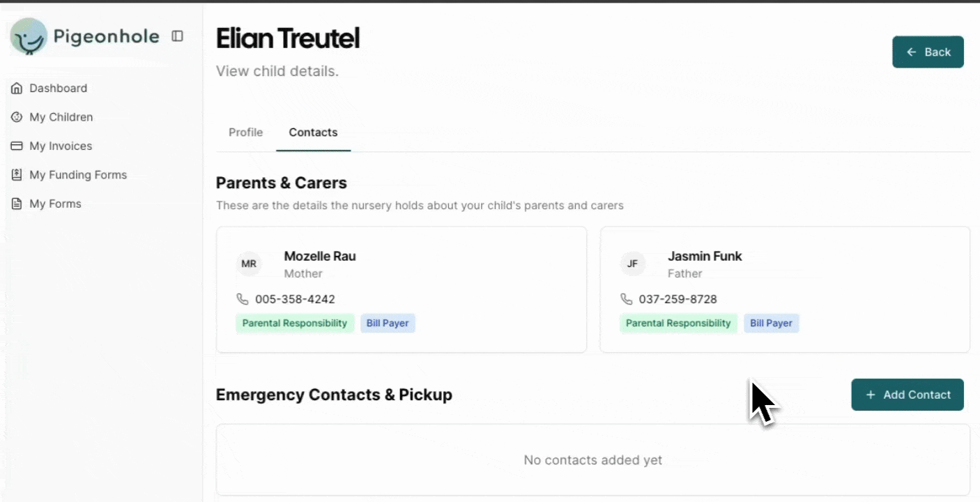Screen dimensions: 980x502
Task: Click phone icon beside Jasmin Funk's number
Action: pos(627,299)
